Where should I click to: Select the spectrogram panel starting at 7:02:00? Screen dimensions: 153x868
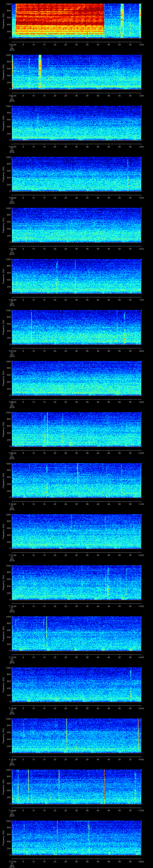77,72
